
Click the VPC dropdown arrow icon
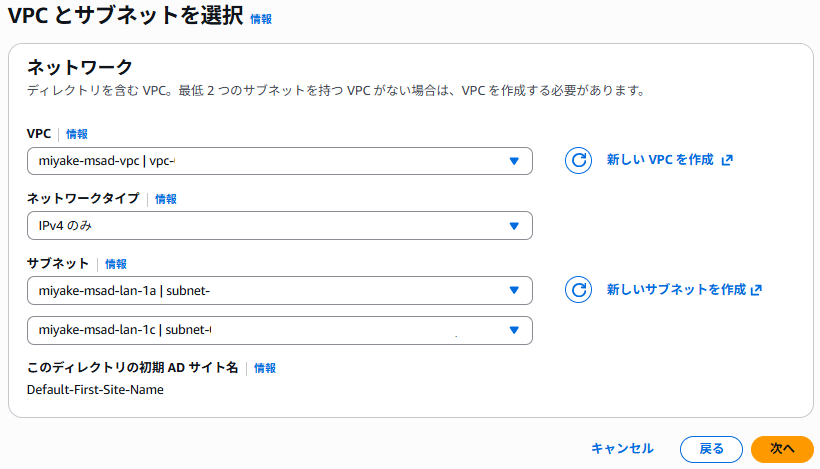pos(514,161)
